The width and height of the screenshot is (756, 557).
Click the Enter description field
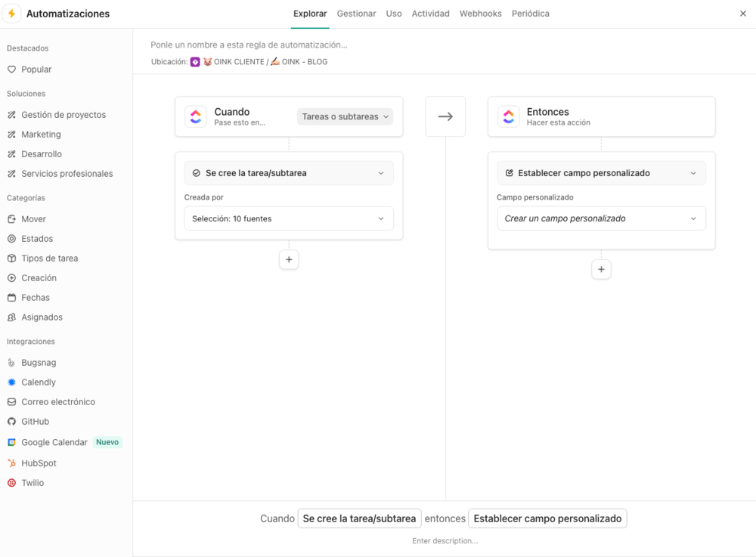click(445, 540)
